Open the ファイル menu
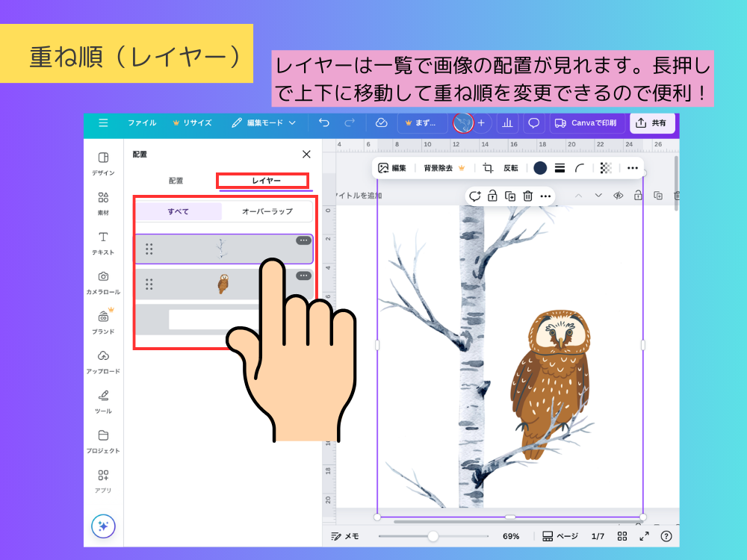The width and height of the screenshot is (747, 560). 142,123
